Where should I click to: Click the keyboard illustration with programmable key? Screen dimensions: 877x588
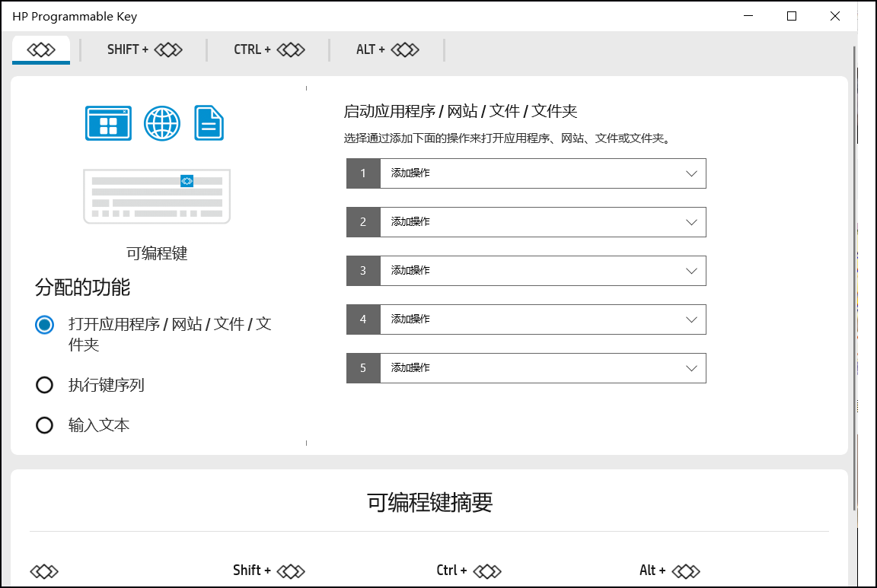pos(157,196)
